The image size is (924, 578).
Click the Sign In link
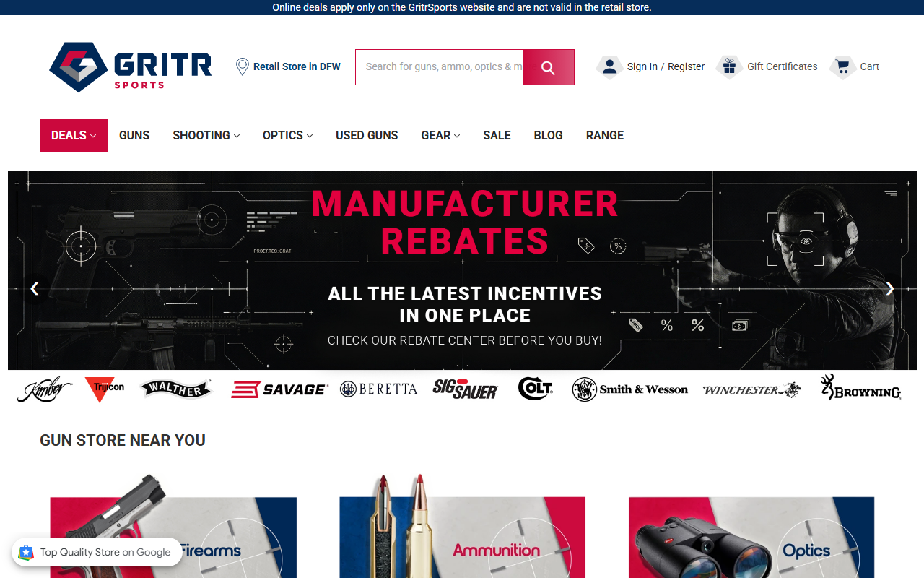click(x=642, y=66)
